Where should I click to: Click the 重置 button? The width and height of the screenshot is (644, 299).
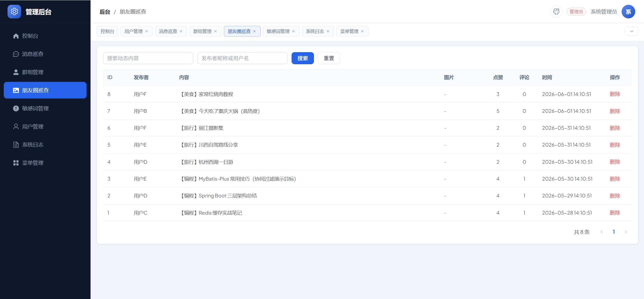(x=329, y=58)
